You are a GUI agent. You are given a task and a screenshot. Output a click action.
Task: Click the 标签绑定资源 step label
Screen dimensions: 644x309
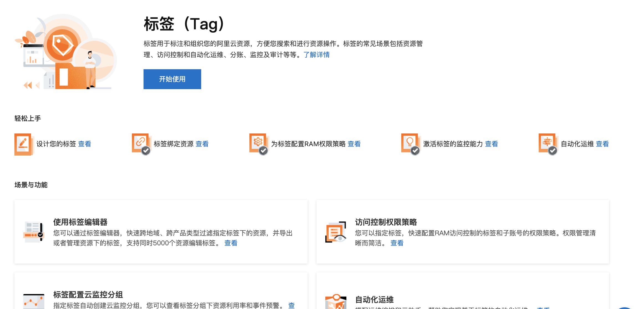click(174, 144)
